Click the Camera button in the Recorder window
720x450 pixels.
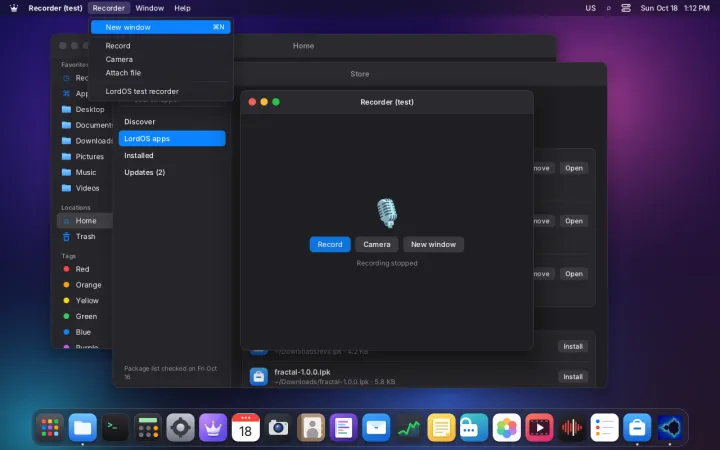(377, 244)
